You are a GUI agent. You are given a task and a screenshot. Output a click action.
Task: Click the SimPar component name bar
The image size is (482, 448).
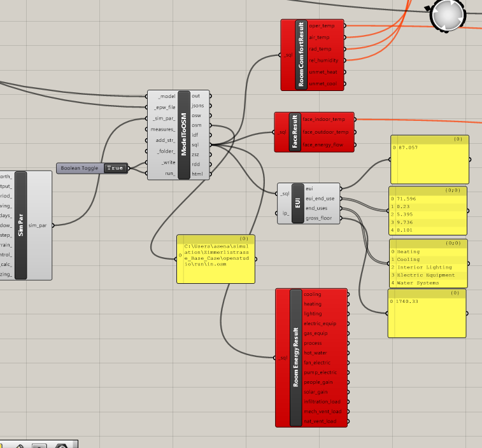click(x=20, y=225)
